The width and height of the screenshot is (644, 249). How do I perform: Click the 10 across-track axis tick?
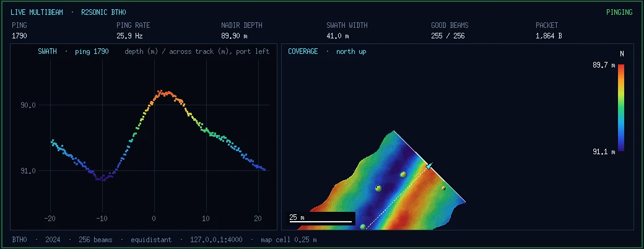(x=206, y=219)
